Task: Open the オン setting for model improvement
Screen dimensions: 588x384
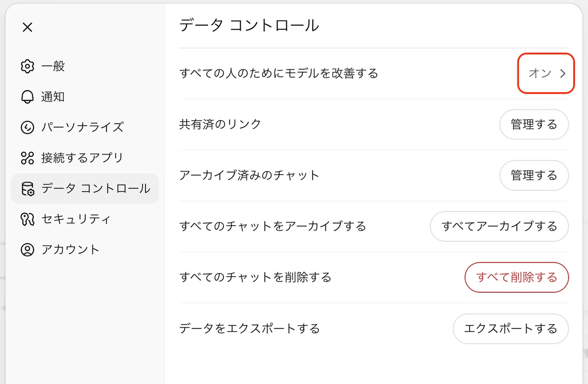Action: [546, 74]
